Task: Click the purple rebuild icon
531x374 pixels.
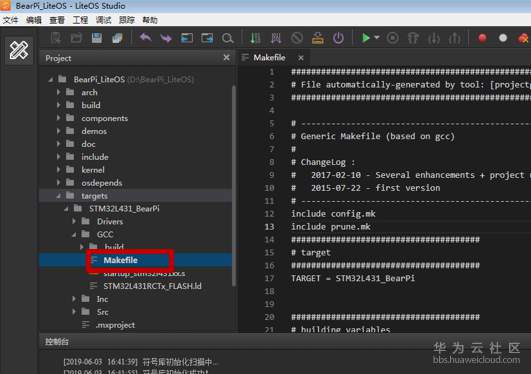Action: pos(276,38)
